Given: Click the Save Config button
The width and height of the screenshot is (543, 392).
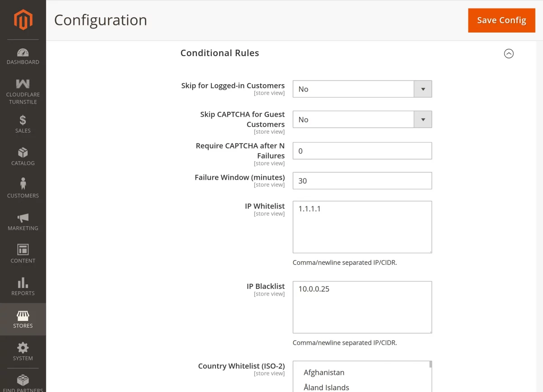Looking at the screenshot, I should (501, 20).
